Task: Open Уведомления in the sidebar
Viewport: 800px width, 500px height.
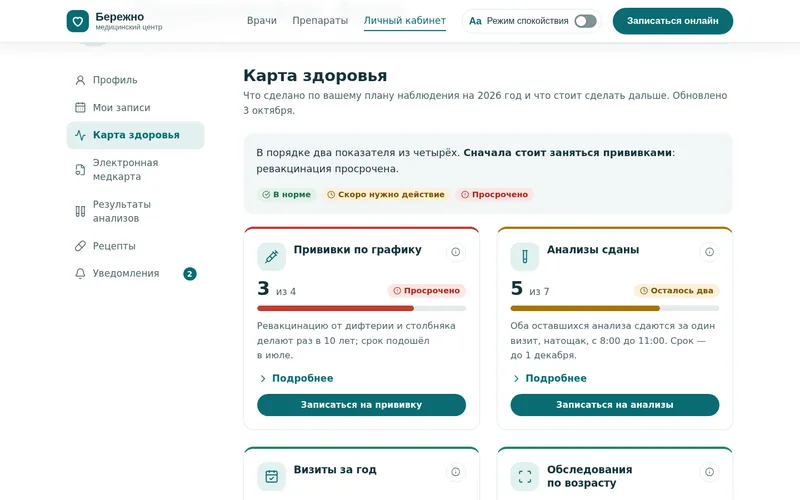Action: tap(135, 273)
